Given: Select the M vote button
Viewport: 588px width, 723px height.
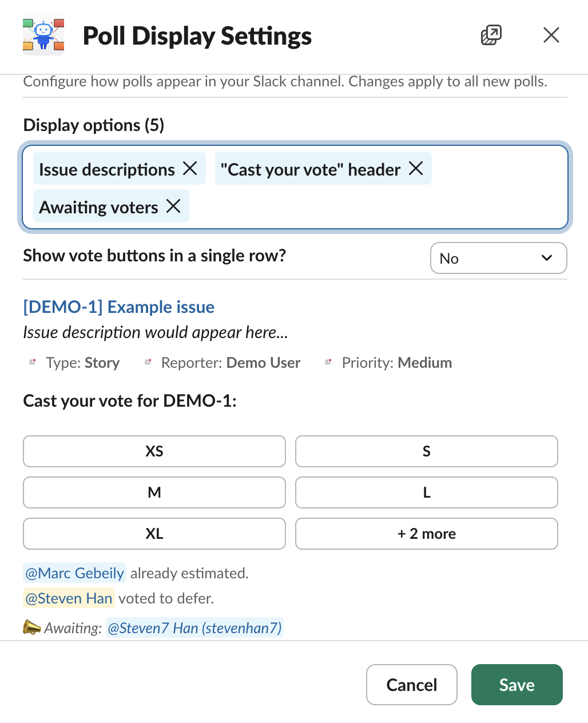Looking at the screenshot, I should click(154, 492).
